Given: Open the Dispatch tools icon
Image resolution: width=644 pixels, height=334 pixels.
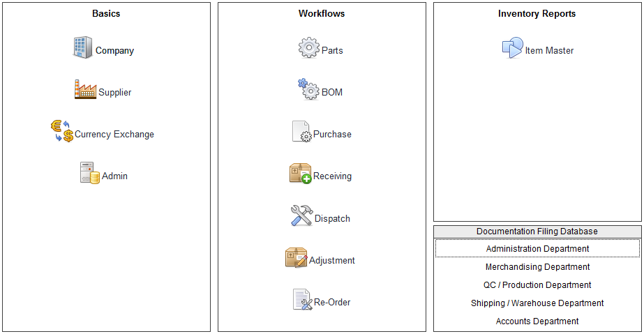Looking at the screenshot, I should pos(301,215).
